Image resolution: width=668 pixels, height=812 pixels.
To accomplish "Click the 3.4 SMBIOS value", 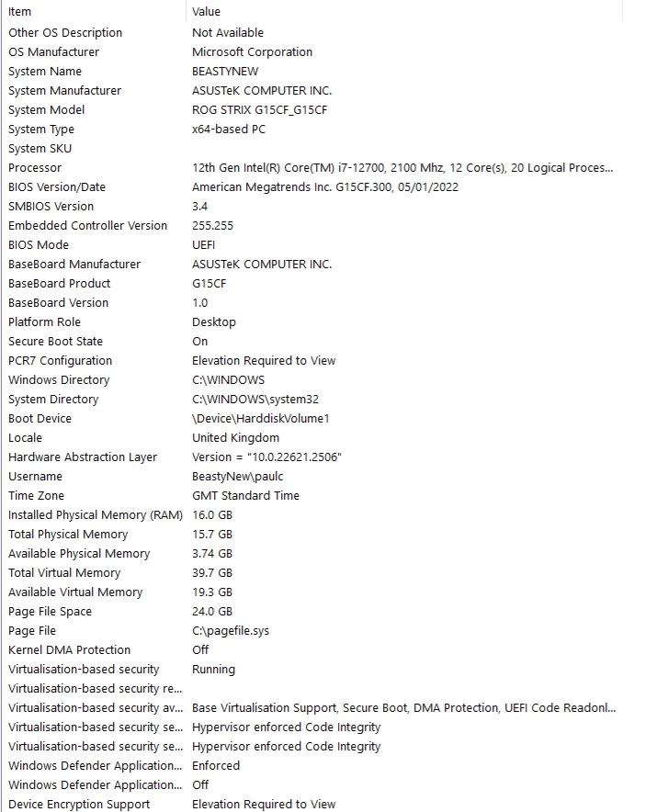I will [x=200, y=206].
